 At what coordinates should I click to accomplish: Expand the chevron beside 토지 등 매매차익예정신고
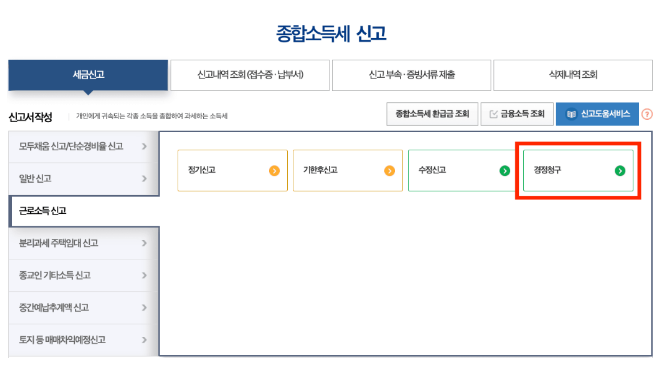(x=144, y=340)
